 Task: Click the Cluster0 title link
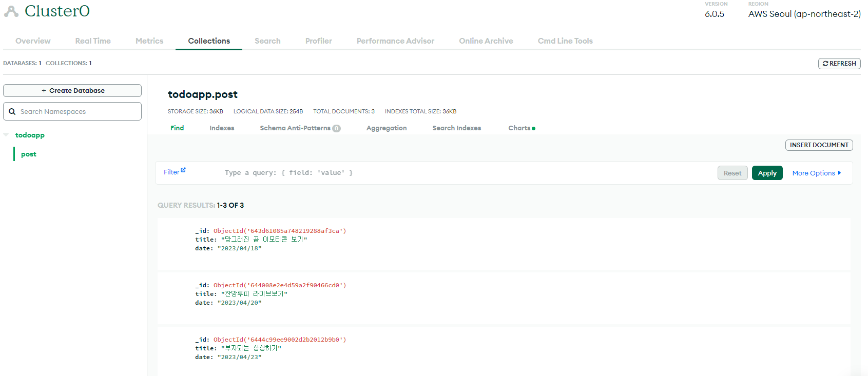(x=57, y=11)
